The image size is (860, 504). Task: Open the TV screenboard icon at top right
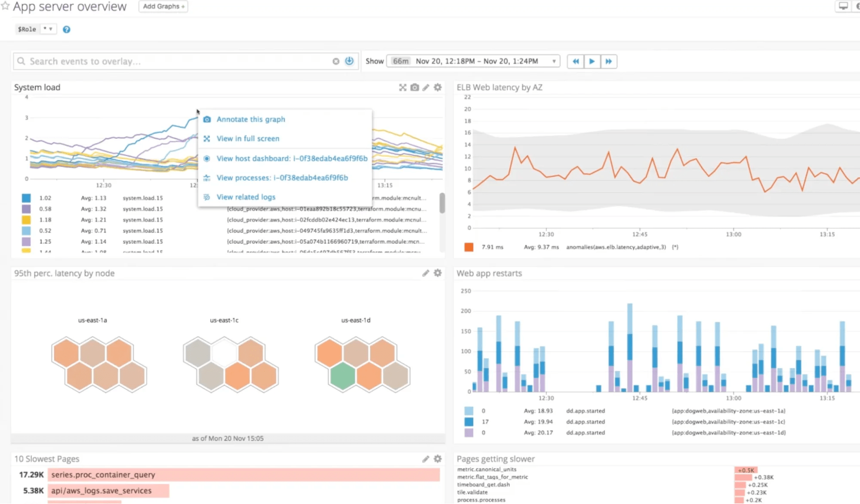point(842,6)
